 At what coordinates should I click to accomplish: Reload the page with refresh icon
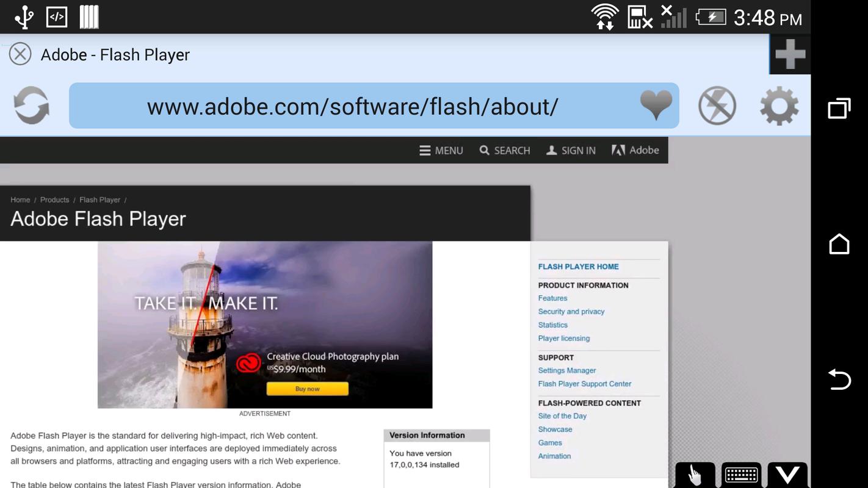(x=32, y=106)
